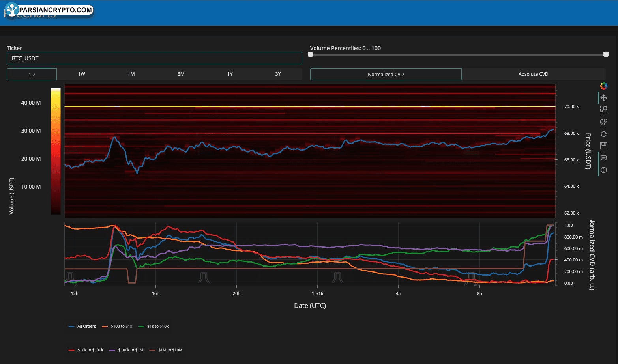Toggle the Hover tooltip tool

(603, 158)
